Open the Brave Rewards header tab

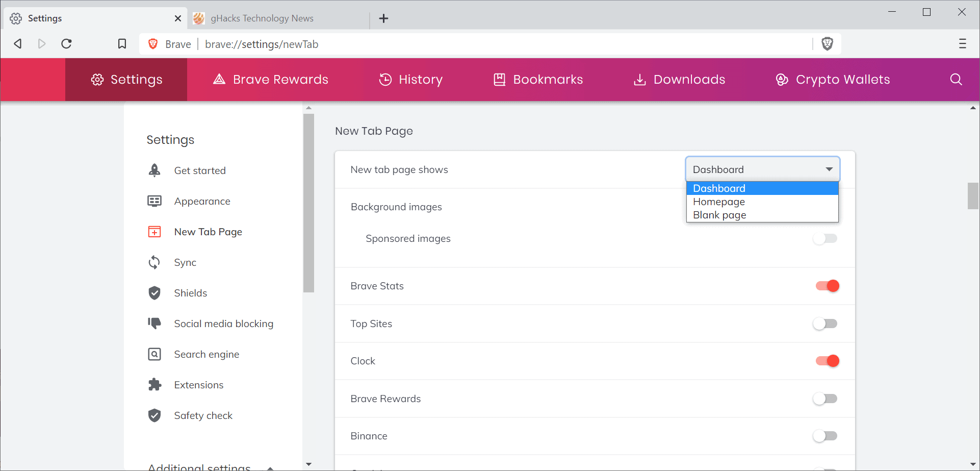tap(270, 80)
